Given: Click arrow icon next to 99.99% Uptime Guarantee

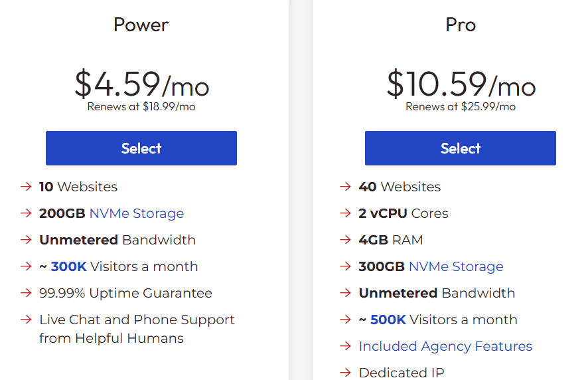Looking at the screenshot, I should tap(26, 293).
